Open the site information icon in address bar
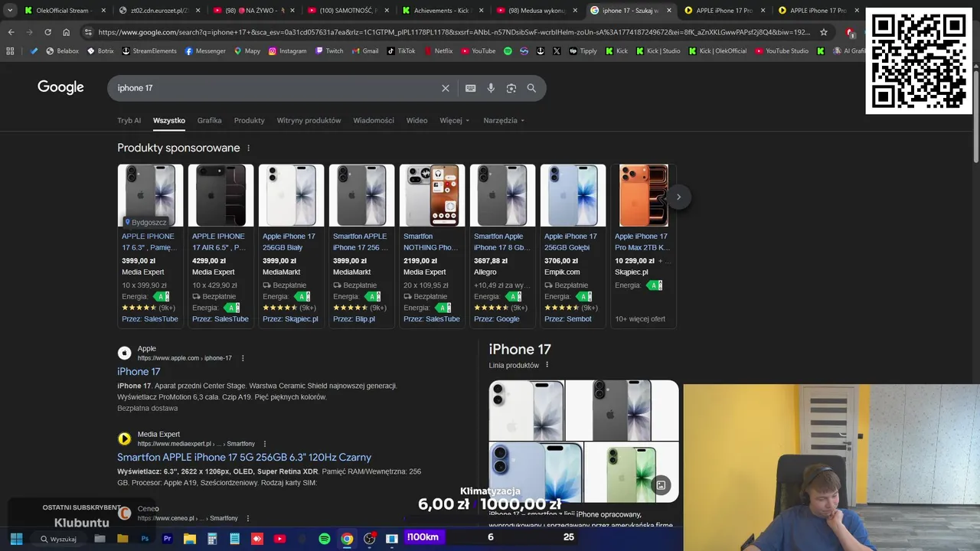The height and width of the screenshot is (551, 980). (88, 32)
